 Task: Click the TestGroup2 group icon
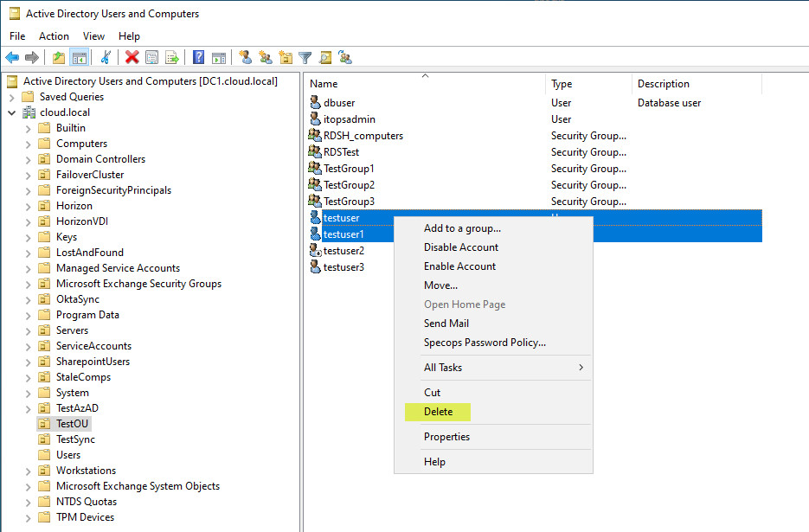(315, 184)
